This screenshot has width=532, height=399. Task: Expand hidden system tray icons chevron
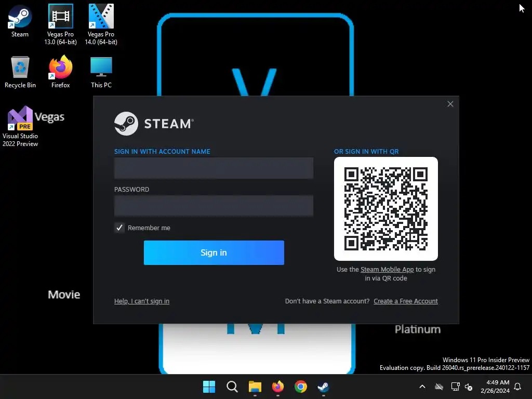pos(422,387)
